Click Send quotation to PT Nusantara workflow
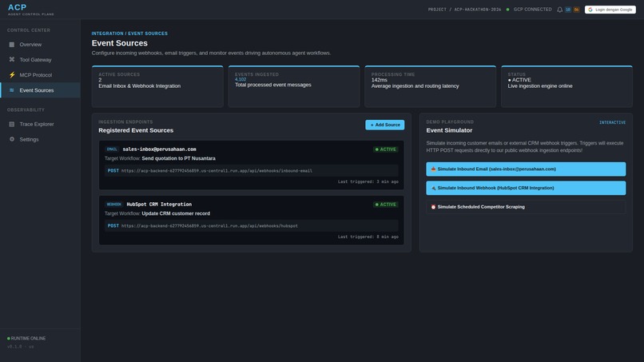 click(178, 158)
